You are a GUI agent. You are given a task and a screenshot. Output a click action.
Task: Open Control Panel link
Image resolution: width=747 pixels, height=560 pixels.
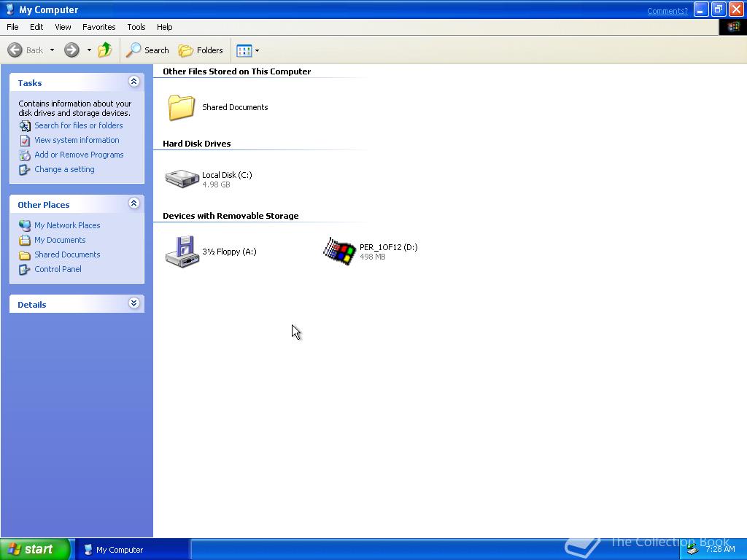click(x=58, y=269)
